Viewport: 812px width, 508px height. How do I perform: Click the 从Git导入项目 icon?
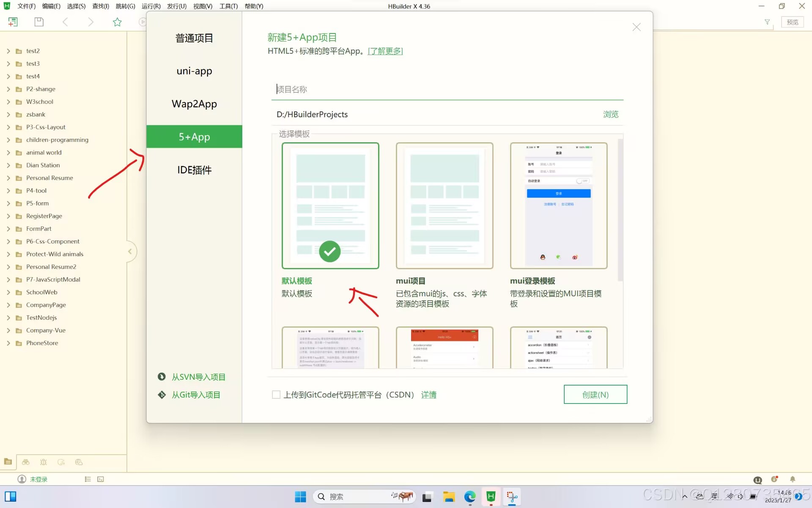(162, 395)
